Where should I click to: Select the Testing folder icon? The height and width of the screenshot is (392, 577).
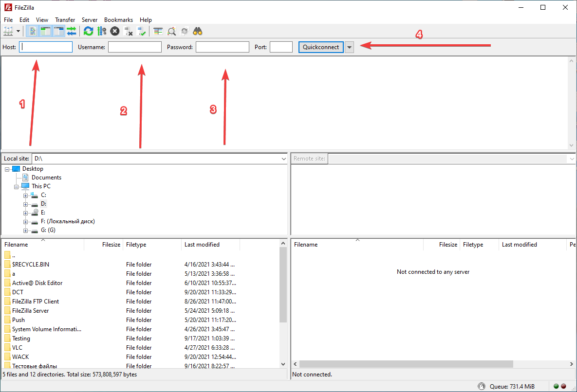click(x=7, y=339)
